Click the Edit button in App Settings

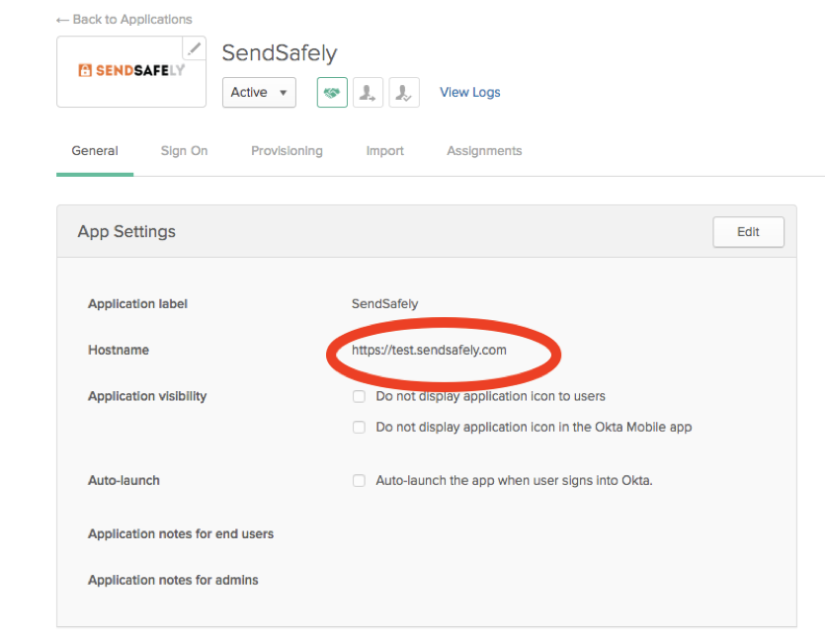[x=748, y=232]
